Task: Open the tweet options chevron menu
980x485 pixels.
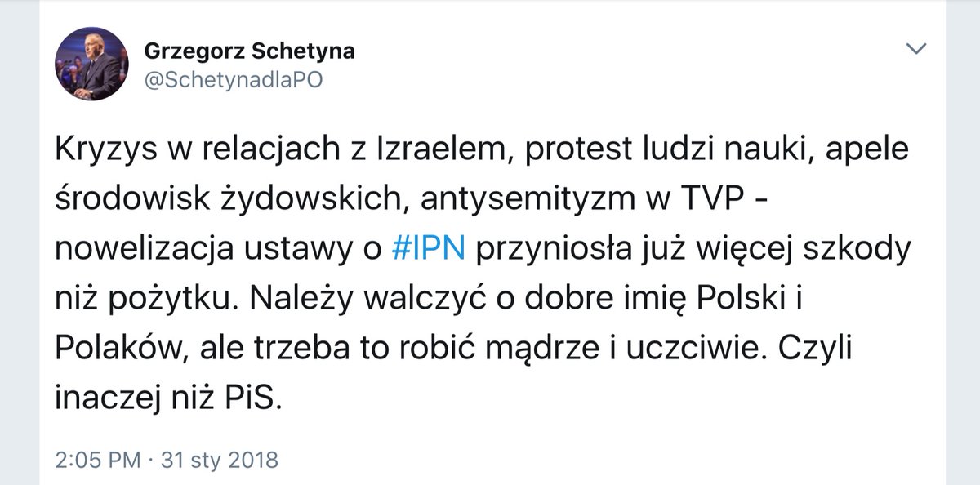Action: [917, 50]
